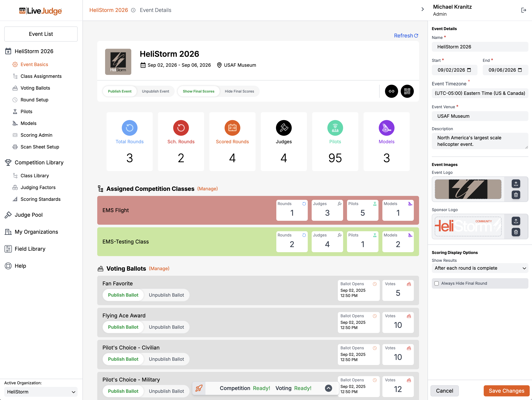Click the copy event link icon
This screenshot has height=400, width=532.
391,91
